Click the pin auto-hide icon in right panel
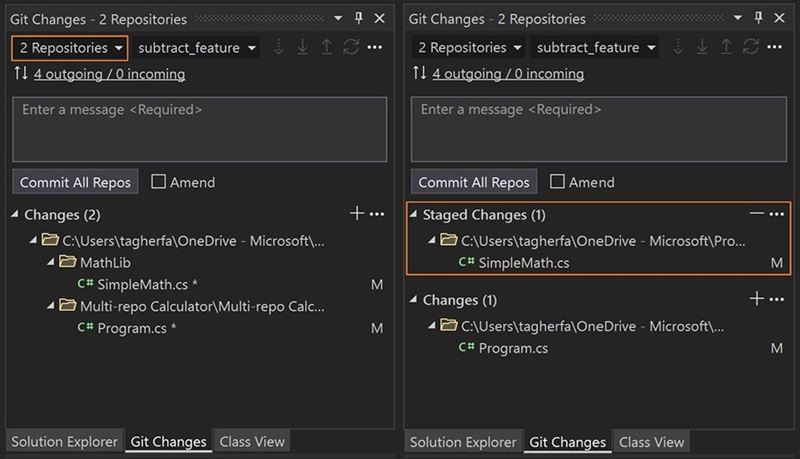The height and width of the screenshot is (459, 800). (759, 18)
